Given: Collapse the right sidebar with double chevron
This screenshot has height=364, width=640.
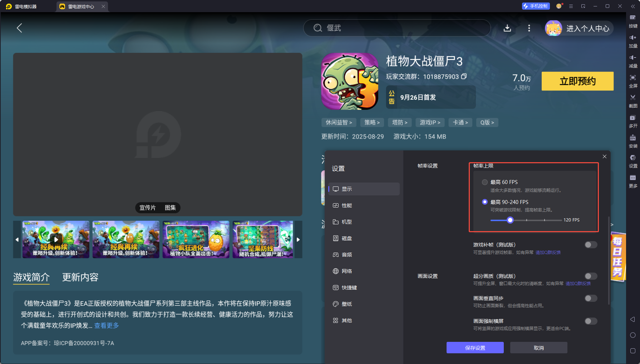Looking at the screenshot, I should click(x=633, y=6).
